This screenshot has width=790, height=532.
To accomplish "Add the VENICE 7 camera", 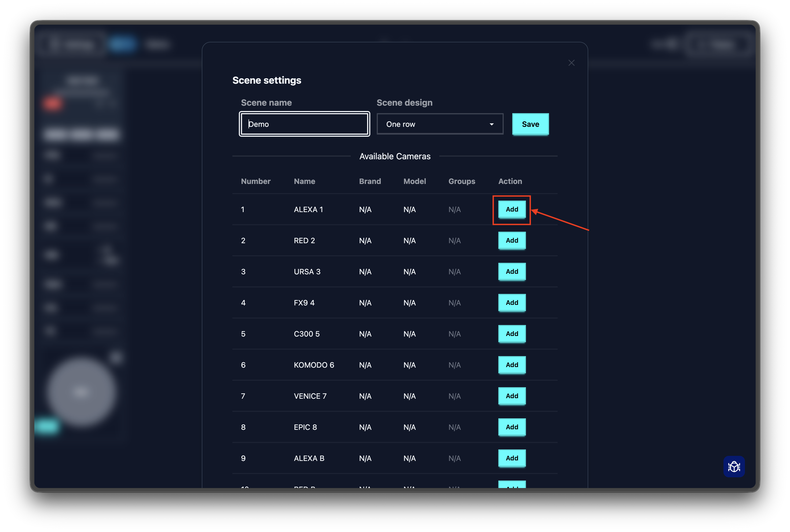I will pos(512,396).
